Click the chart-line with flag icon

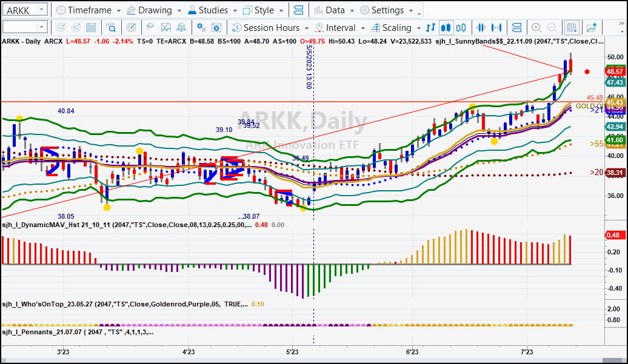click(x=166, y=28)
